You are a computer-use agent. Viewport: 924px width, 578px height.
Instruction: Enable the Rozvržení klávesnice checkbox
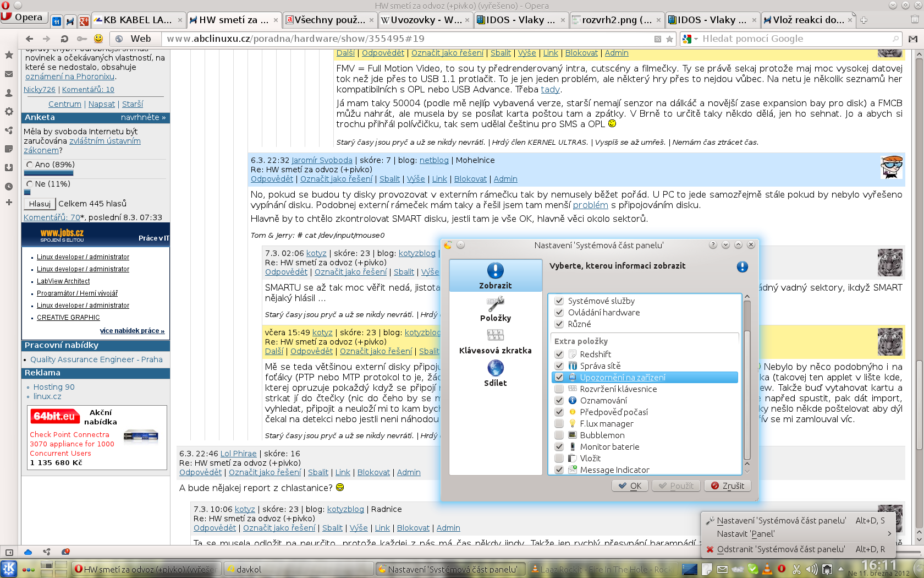[x=559, y=389]
